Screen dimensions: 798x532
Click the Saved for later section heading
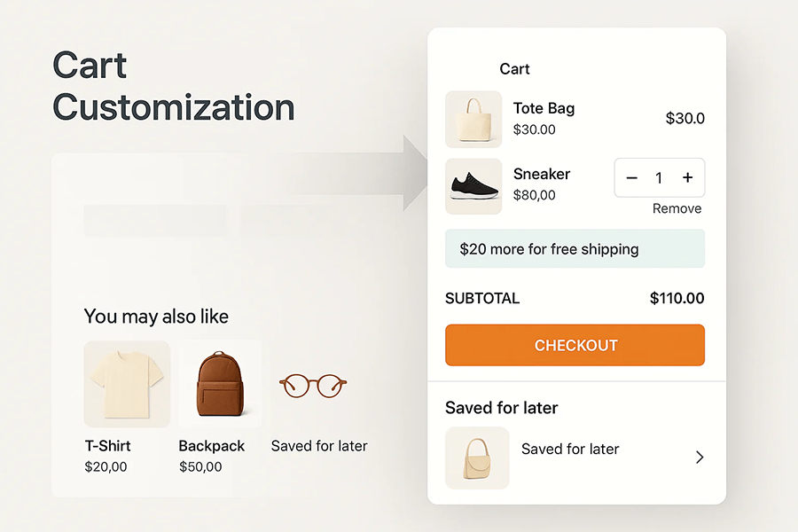coord(501,408)
